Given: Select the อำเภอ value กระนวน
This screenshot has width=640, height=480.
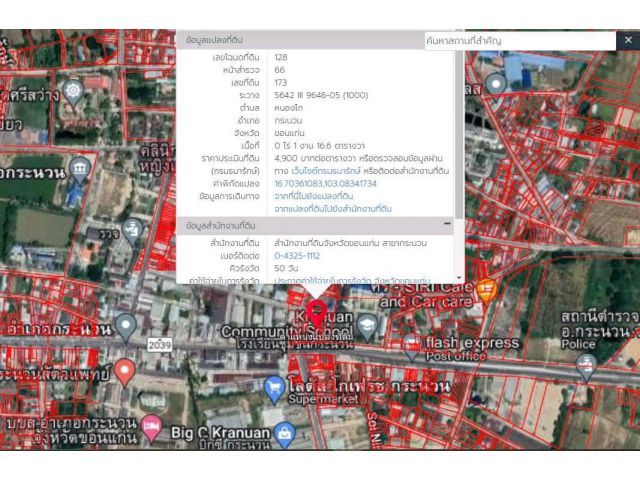Looking at the screenshot, I should point(288,120).
